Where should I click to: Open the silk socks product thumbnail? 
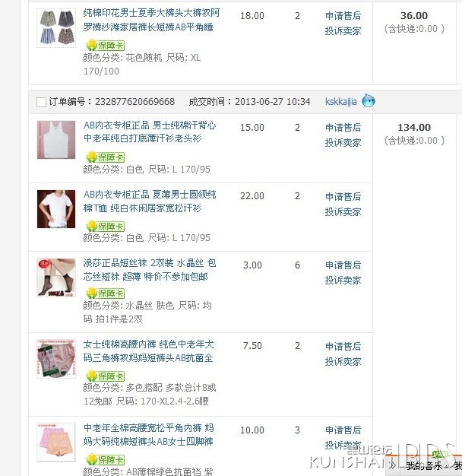tap(56, 278)
